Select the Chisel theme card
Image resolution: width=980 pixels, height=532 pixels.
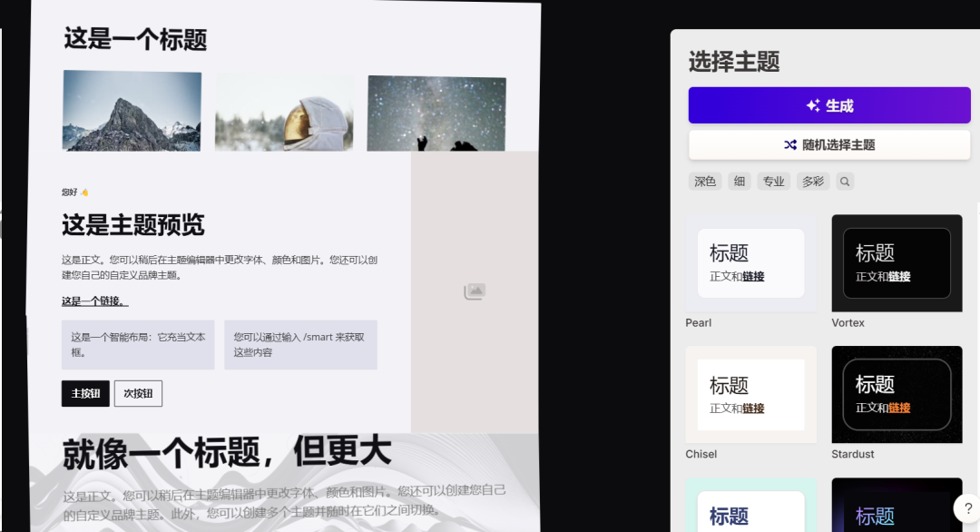(751, 395)
